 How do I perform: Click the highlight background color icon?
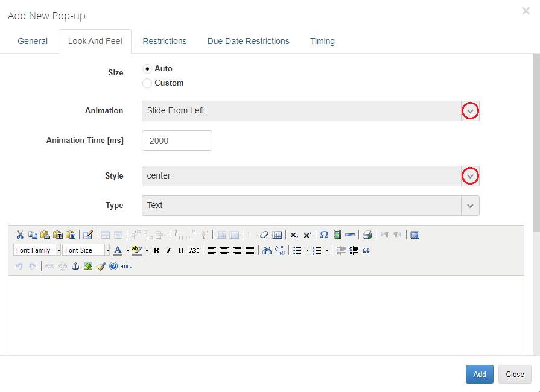(x=137, y=250)
